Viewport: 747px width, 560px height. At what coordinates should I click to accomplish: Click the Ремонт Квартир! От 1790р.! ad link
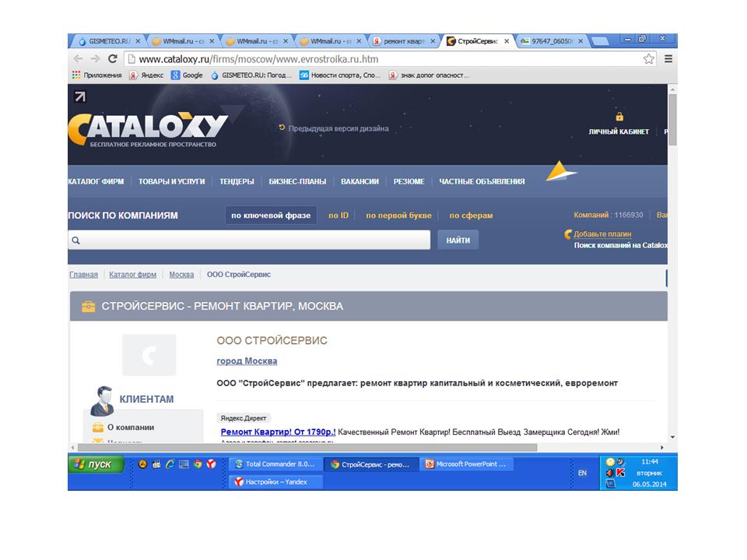(x=279, y=432)
